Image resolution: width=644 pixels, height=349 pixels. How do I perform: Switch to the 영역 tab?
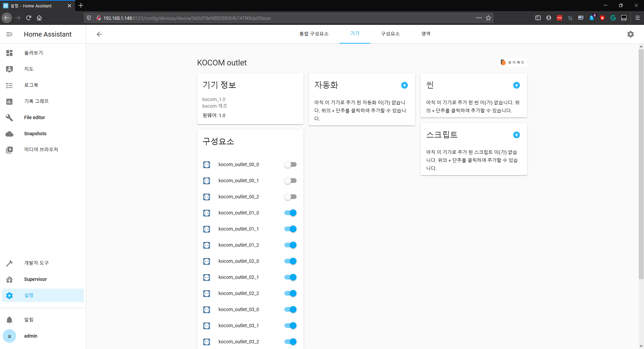tap(426, 34)
